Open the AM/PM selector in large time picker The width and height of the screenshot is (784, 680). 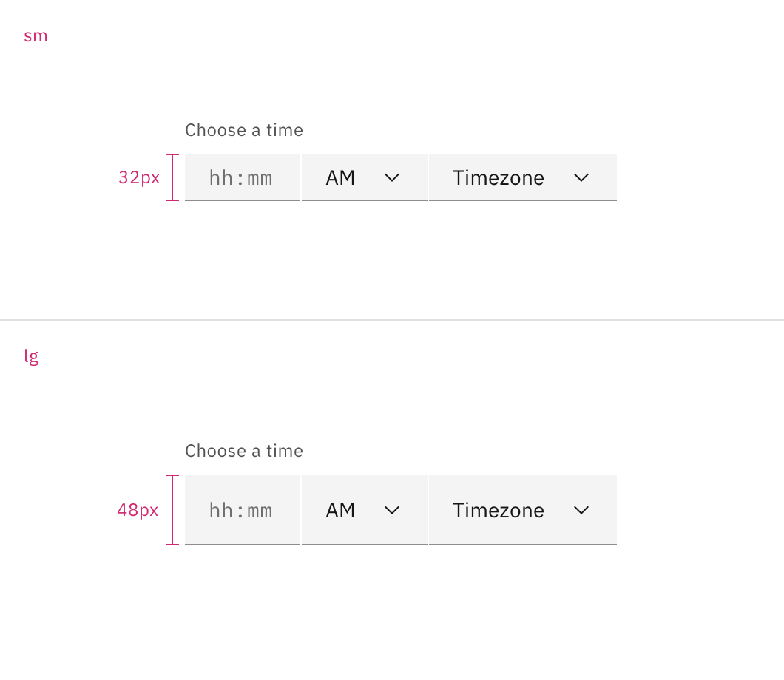pyautogui.click(x=364, y=510)
